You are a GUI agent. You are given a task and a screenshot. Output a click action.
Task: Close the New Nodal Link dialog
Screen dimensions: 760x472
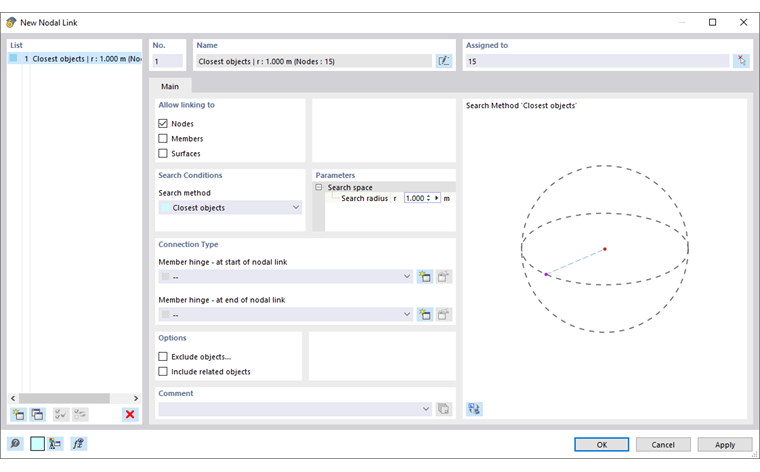coord(744,22)
